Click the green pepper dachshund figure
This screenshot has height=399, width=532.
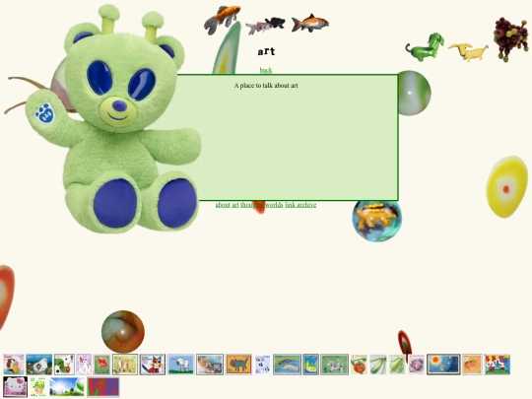point(426,47)
